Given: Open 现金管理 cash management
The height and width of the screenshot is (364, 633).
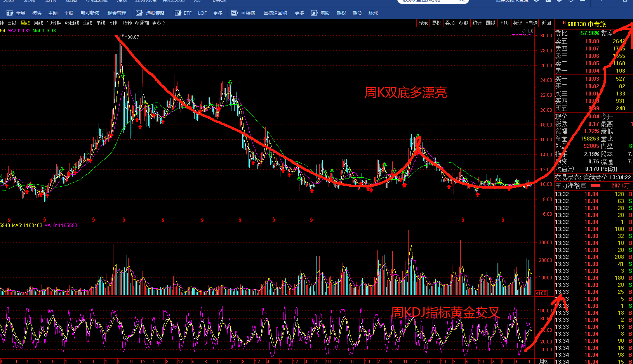Looking at the screenshot, I should point(117,13).
